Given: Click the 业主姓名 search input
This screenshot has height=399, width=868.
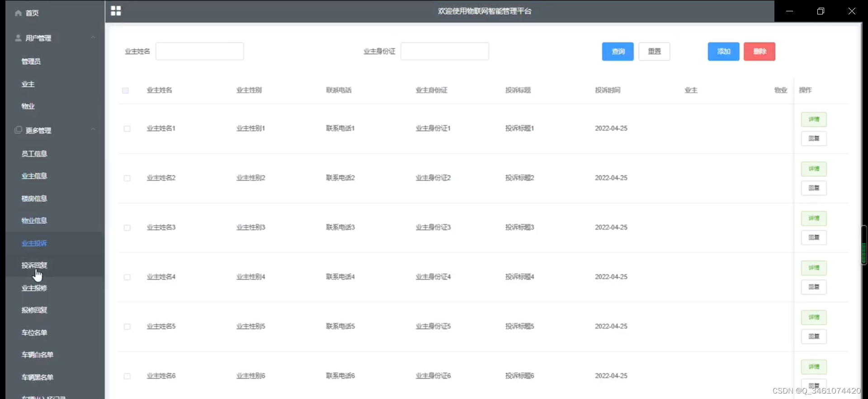Looking at the screenshot, I should pyautogui.click(x=200, y=51).
